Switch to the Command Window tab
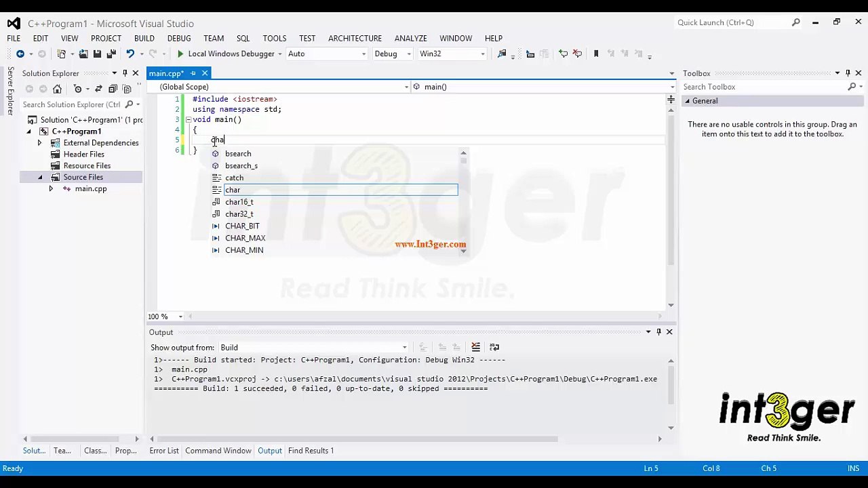Viewport: 868px width, 488px height. (x=218, y=451)
